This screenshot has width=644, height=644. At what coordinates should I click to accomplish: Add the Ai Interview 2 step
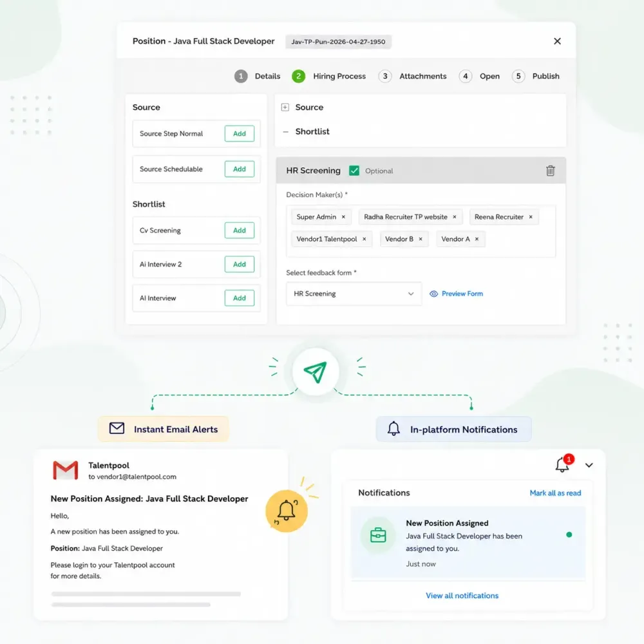pyautogui.click(x=240, y=264)
